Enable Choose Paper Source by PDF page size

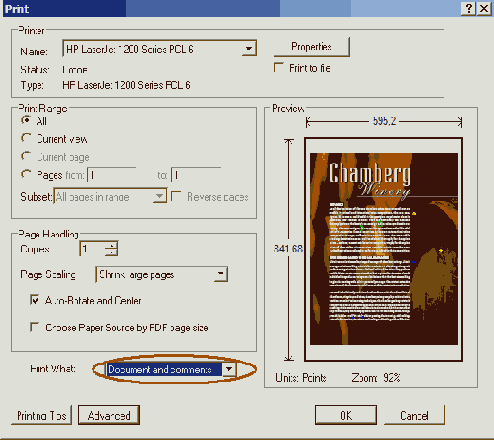[x=34, y=327]
